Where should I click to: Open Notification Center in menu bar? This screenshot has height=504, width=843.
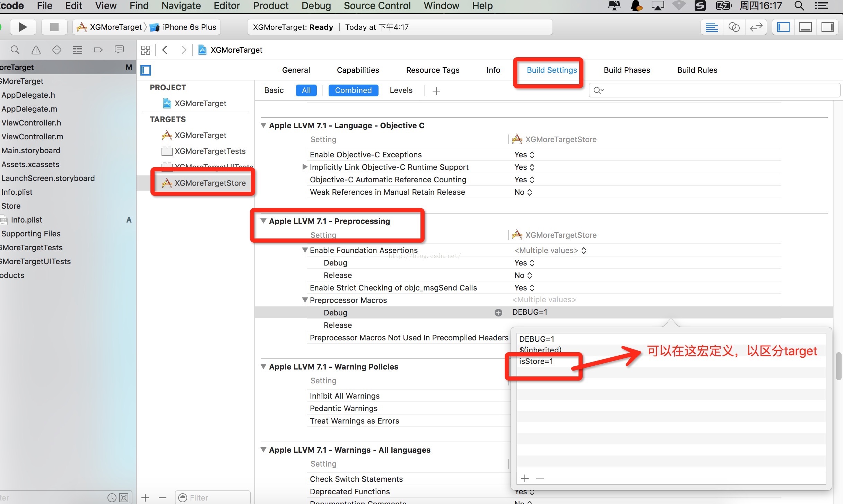click(822, 6)
